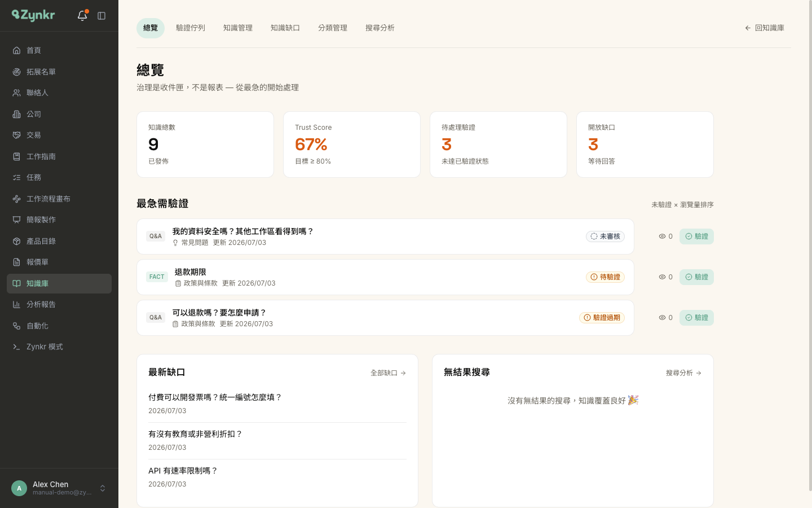Click eye view count on 退款期限 row
The width and height of the screenshot is (812, 508).
665,277
